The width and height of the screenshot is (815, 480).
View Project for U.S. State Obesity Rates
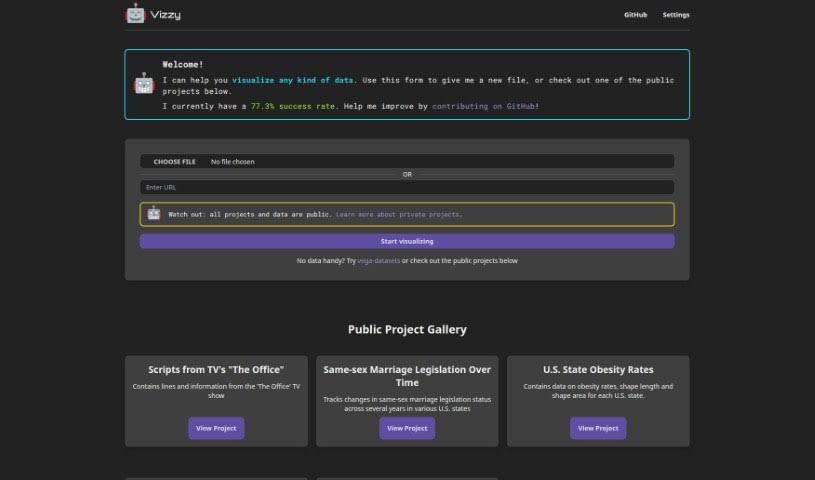click(x=598, y=428)
